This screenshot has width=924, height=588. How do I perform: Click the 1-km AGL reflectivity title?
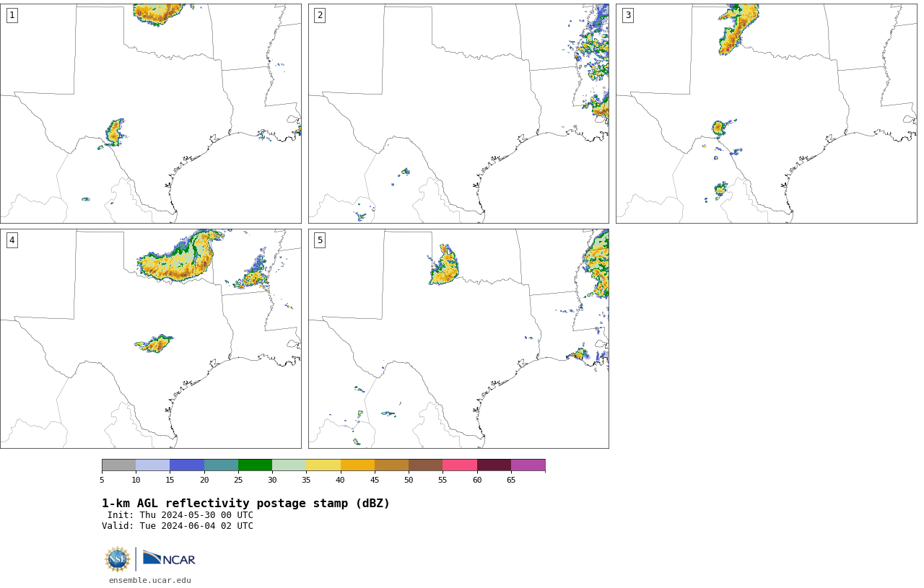point(245,504)
